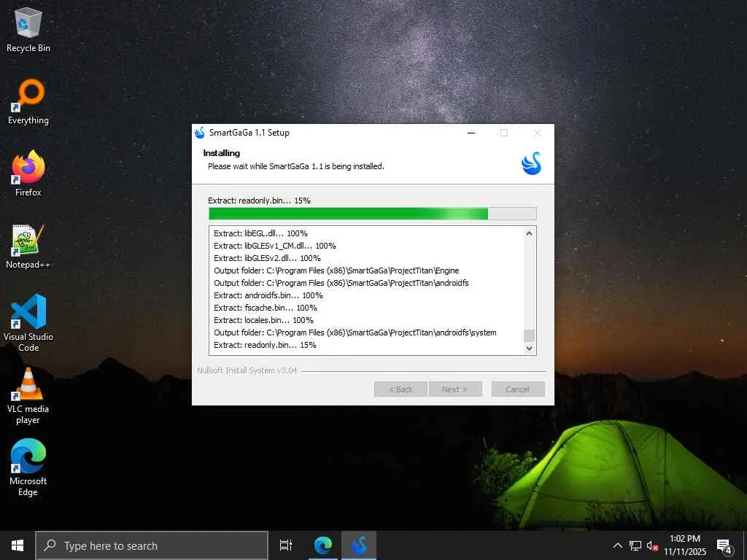Switch to Edge in the taskbar
The image size is (747, 560).
pyautogui.click(x=322, y=545)
